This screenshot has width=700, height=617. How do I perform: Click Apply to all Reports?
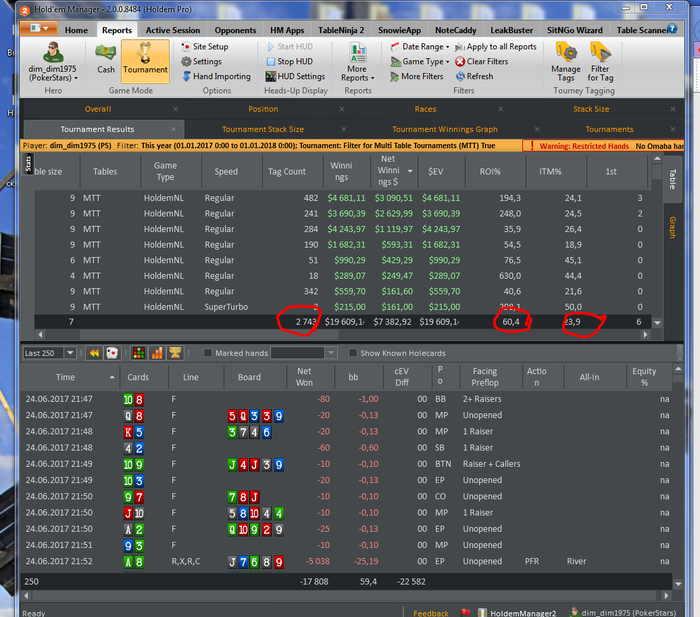[496, 46]
